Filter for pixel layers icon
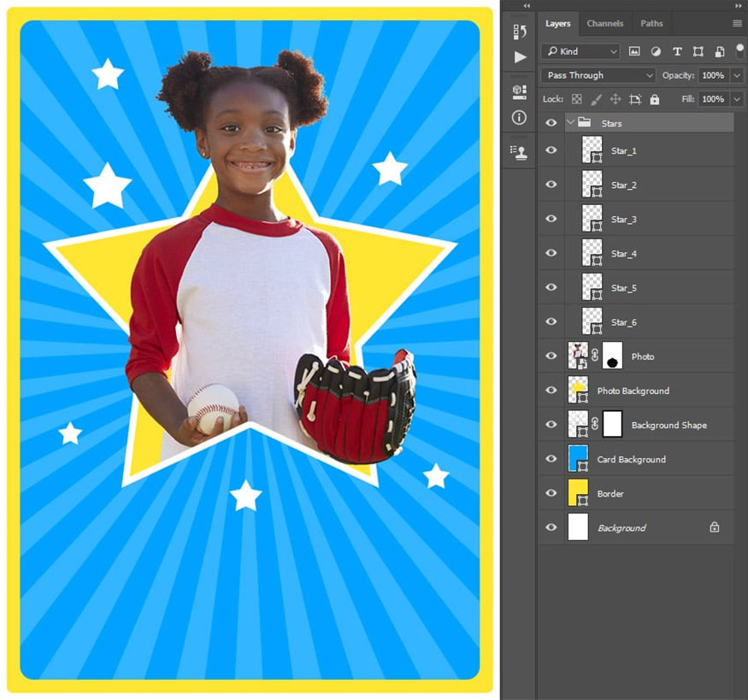Screen dimensions: 748x700 click(x=634, y=51)
